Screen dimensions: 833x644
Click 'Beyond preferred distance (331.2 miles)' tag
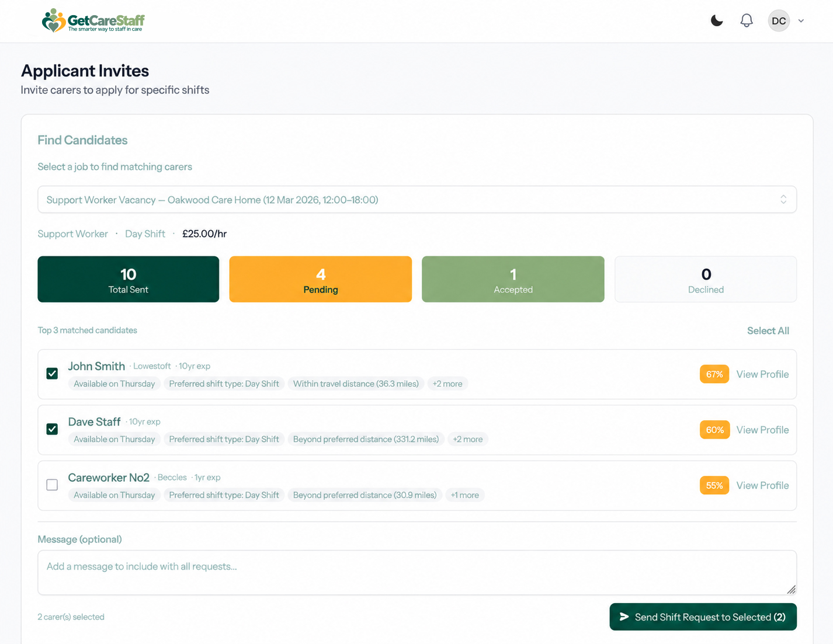tap(366, 439)
